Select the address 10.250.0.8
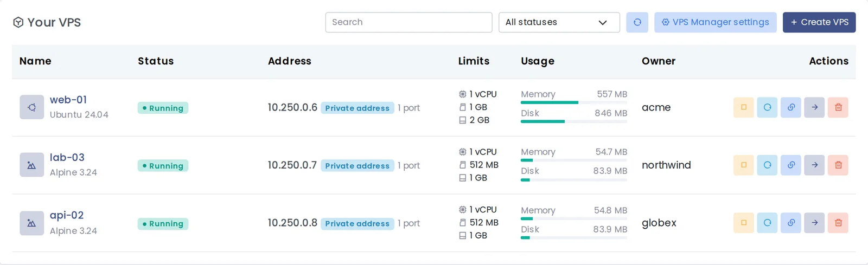This screenshot has width=868, height=265. click(292, 223)
